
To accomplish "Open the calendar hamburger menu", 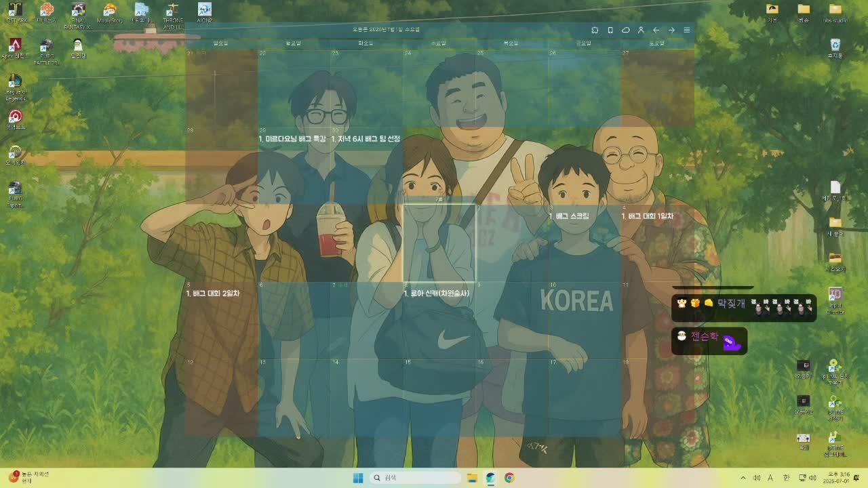I will pyautogui.click(x=686, y=30).
